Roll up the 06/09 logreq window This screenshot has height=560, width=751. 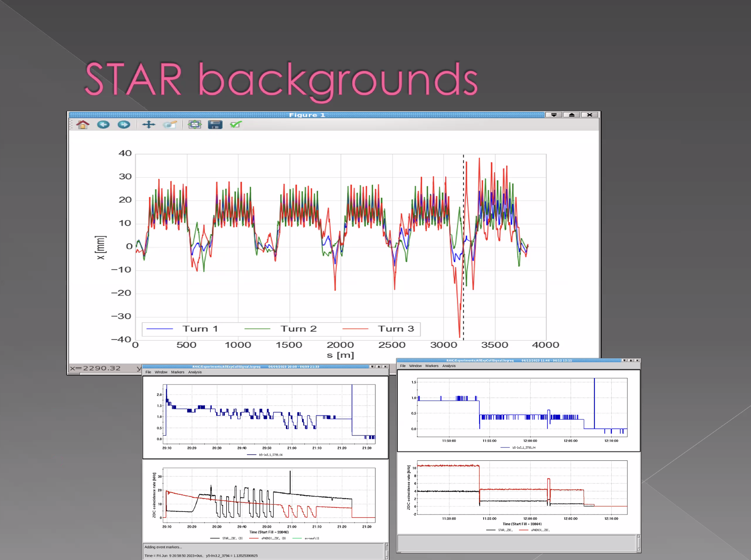coord(379,367)
